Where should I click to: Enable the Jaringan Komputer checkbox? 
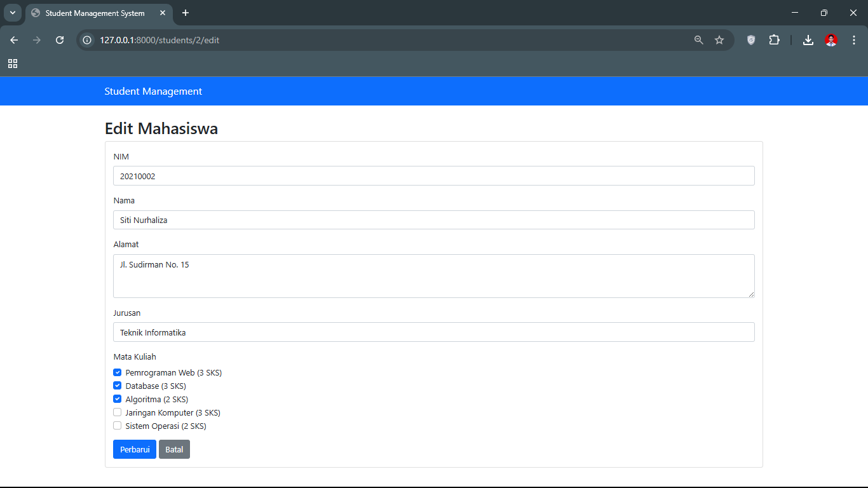118,412
